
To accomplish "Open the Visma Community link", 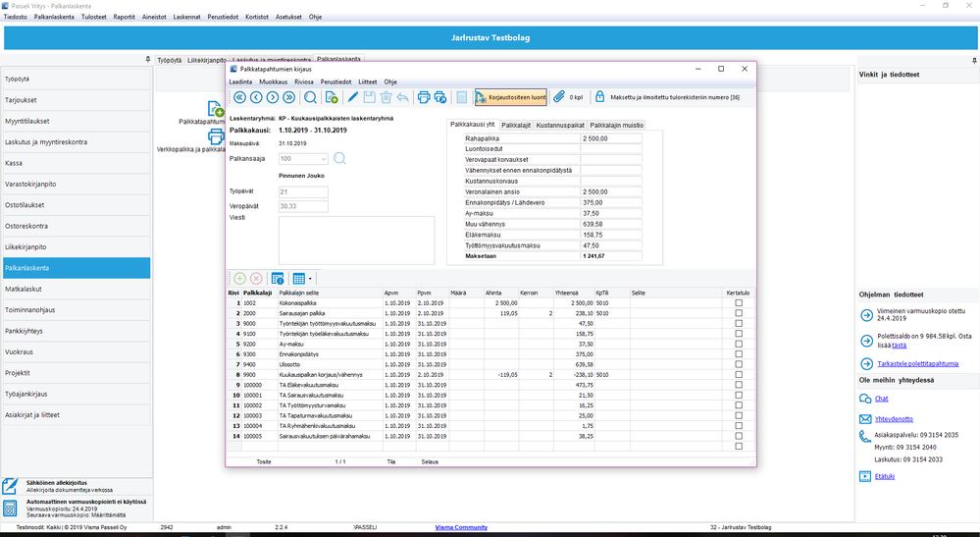I will point(461,527).
